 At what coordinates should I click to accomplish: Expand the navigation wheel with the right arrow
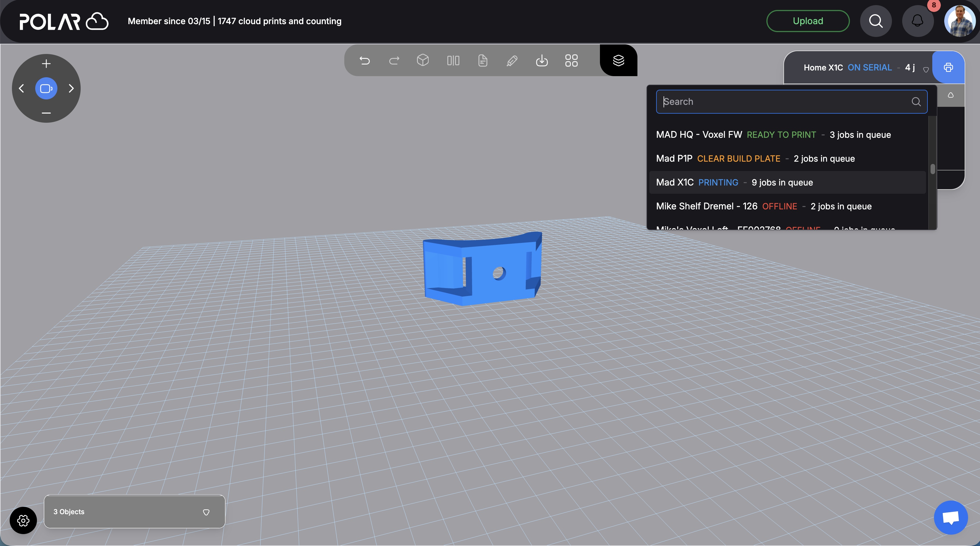pos(71,88)
